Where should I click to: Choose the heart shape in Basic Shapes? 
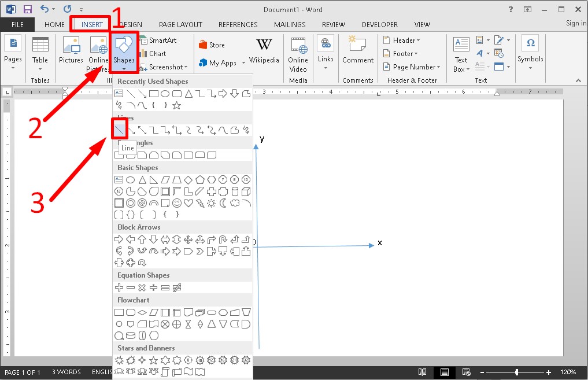pyautogui.click(x=188, y=203)
